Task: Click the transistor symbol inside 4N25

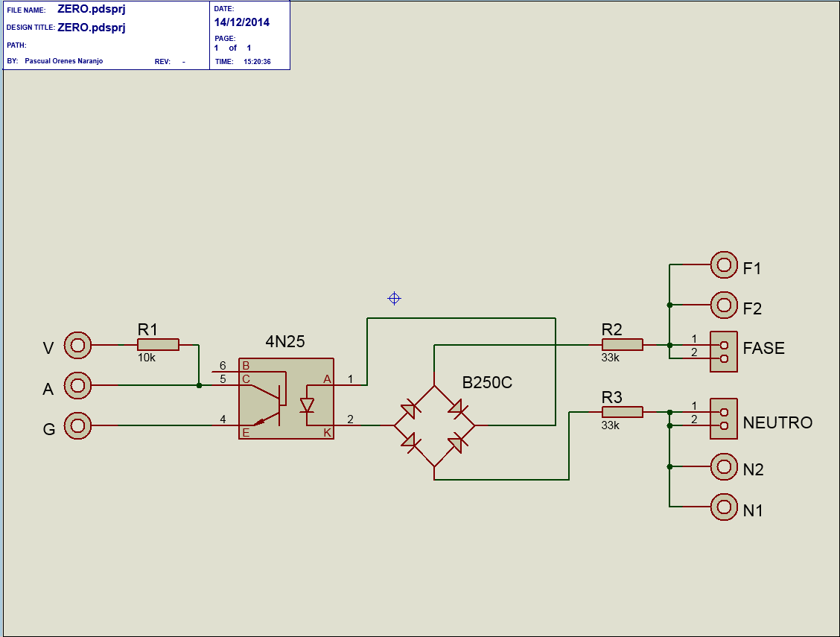Action: point(269,399)
